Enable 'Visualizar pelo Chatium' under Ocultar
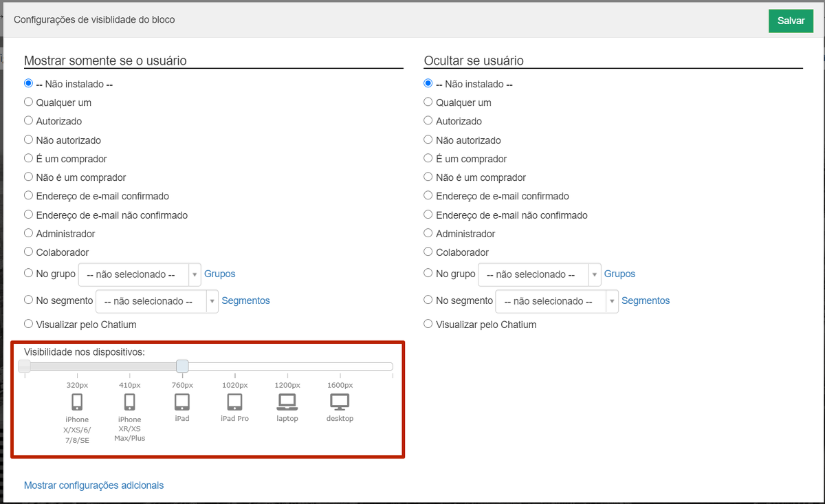 tap(428, 324)
